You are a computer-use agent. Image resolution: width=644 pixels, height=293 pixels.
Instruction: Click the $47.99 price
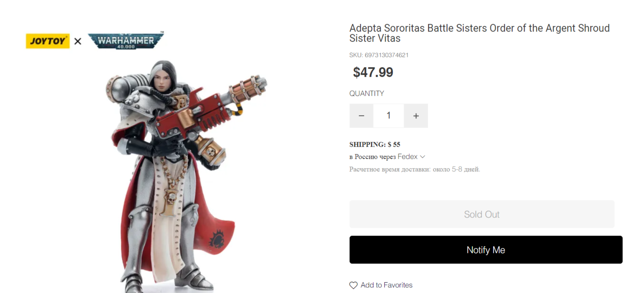pos(373,72)
